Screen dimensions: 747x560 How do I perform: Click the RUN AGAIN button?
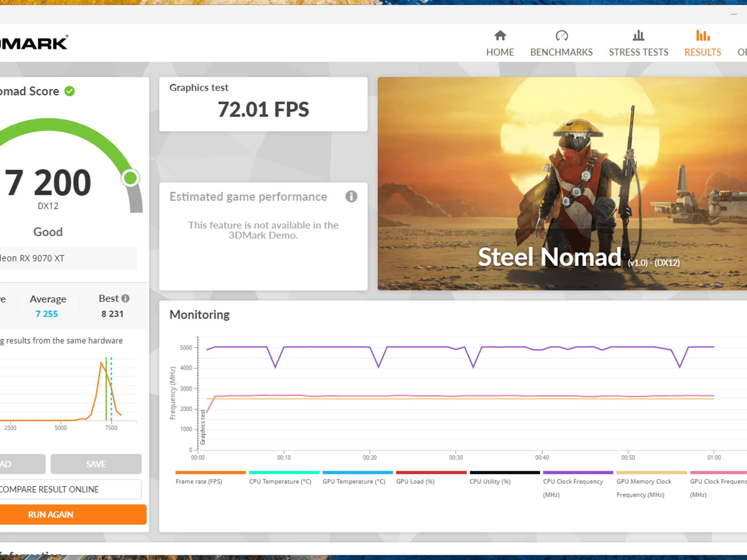[x=73, y=514]
